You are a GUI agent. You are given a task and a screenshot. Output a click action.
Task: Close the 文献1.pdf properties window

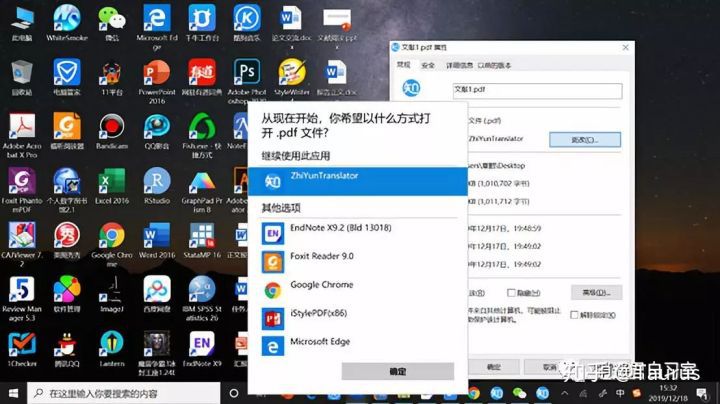(x=625, y=47)
